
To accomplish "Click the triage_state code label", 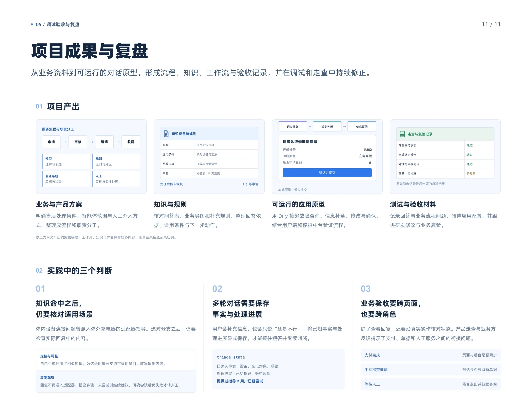I will [231, 357].
